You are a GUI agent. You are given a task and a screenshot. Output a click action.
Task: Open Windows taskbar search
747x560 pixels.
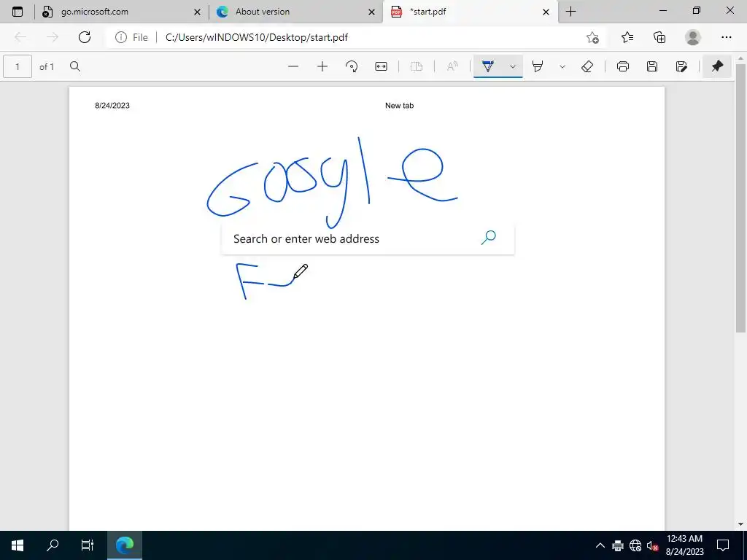pyautogui.click(x=53, y=545)
